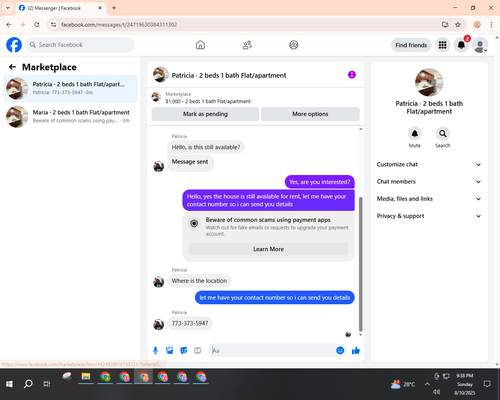The width and height of the screenshot is (500, 400).
Task: Open the Facebook logo home link
Action: 14,45
